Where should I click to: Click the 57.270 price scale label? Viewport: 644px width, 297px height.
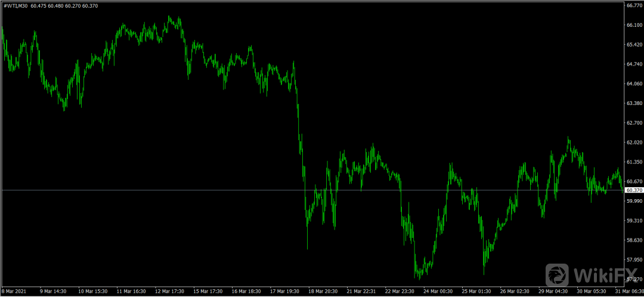(x=633, y=279)
